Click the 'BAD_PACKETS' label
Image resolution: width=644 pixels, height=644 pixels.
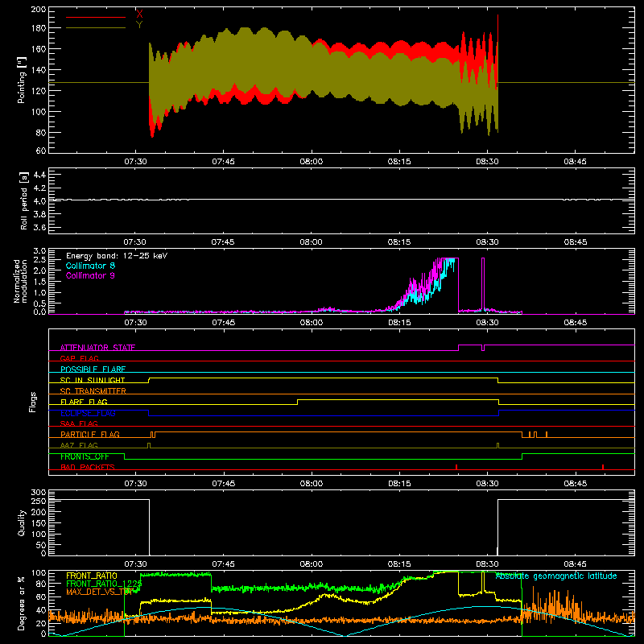point(88,467)
